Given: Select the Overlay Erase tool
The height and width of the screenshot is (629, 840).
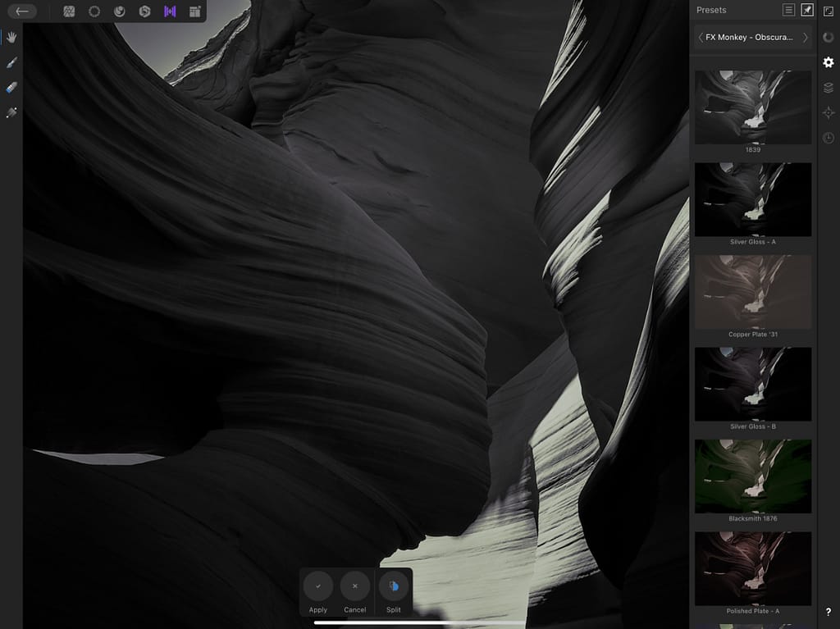Looking at the screenshot, I should 11,88.
